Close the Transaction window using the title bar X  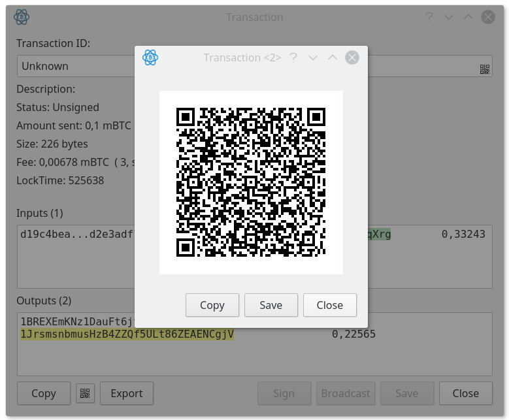pyautogui.click(x=488, y=17)
